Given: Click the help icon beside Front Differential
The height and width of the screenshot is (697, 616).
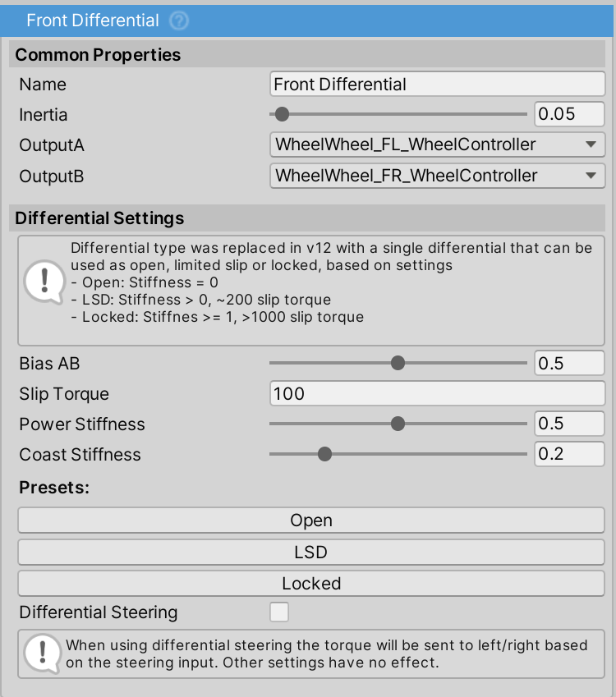Looking at the screenshot, I should 179,21.
